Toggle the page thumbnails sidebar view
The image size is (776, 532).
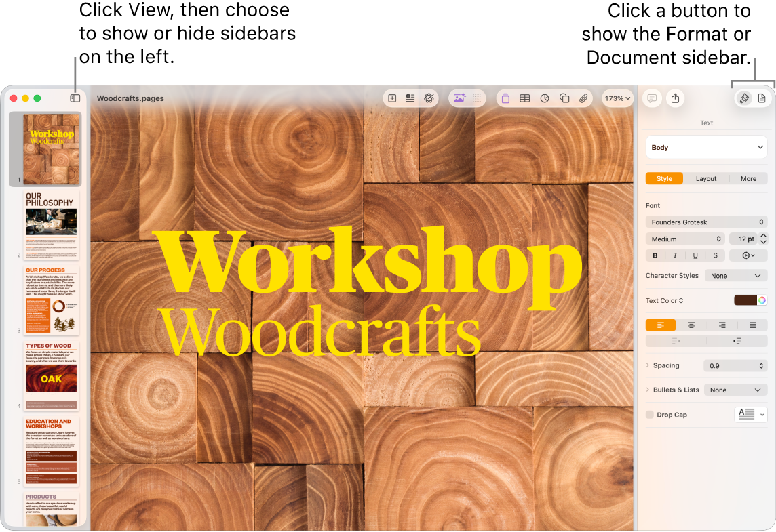[75, 98]
